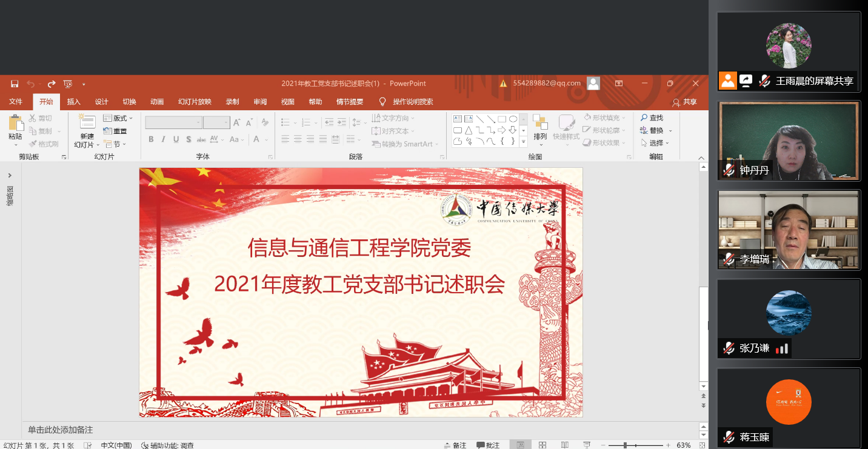The image size is (868, 449).
Task: Switch to the Design (设计) tab
Action: coord(101,102)
